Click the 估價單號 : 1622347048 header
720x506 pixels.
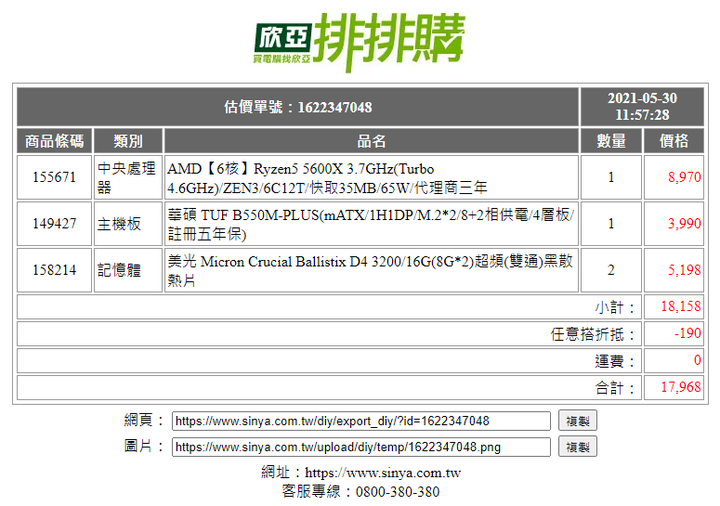298,107
